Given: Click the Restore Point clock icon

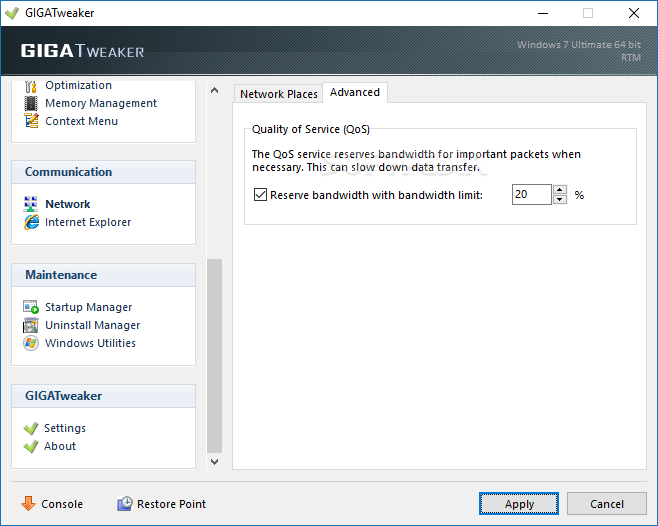Looking at the screenshot, I should tap(125, 503).
